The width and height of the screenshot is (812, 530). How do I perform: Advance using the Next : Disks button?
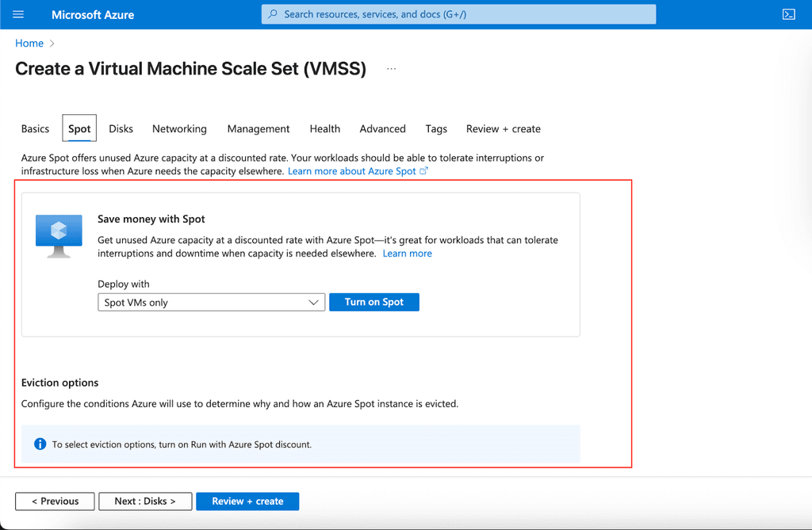(145, 501)
